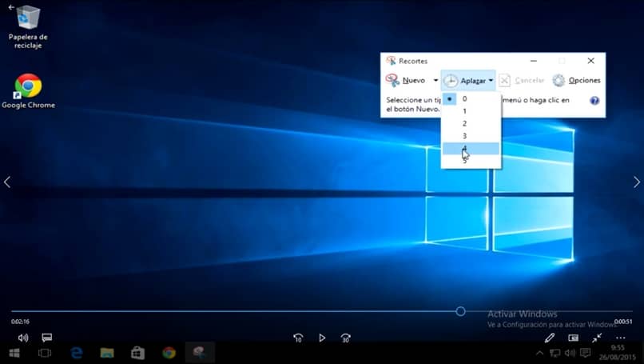Go to next item with right arrow

click(x=637, y=182)
